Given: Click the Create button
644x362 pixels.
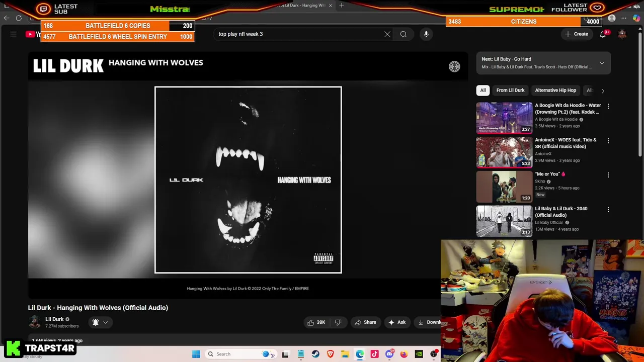Looking at the screenshot, I should pyautogui.click(x=576, y=34).
